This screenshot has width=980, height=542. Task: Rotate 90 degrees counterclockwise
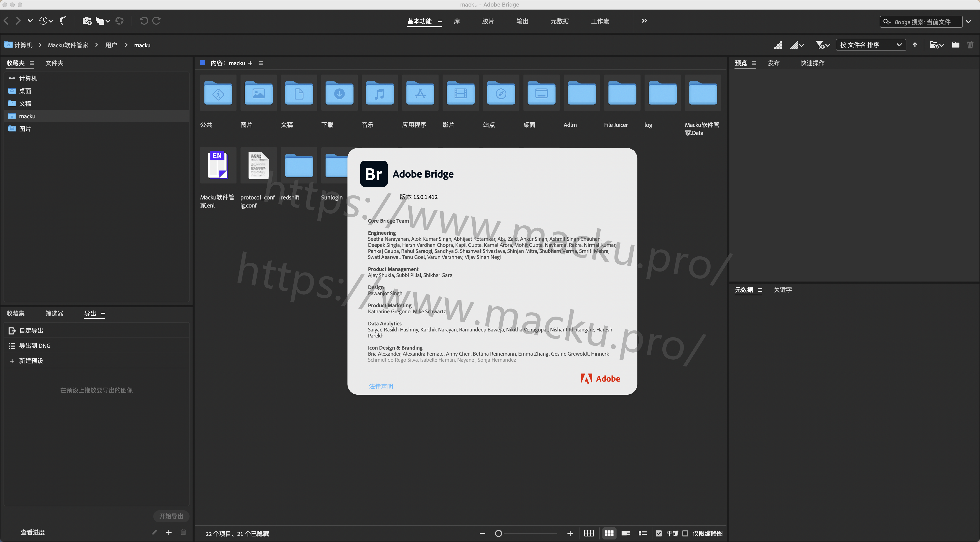tap(144, 21)
